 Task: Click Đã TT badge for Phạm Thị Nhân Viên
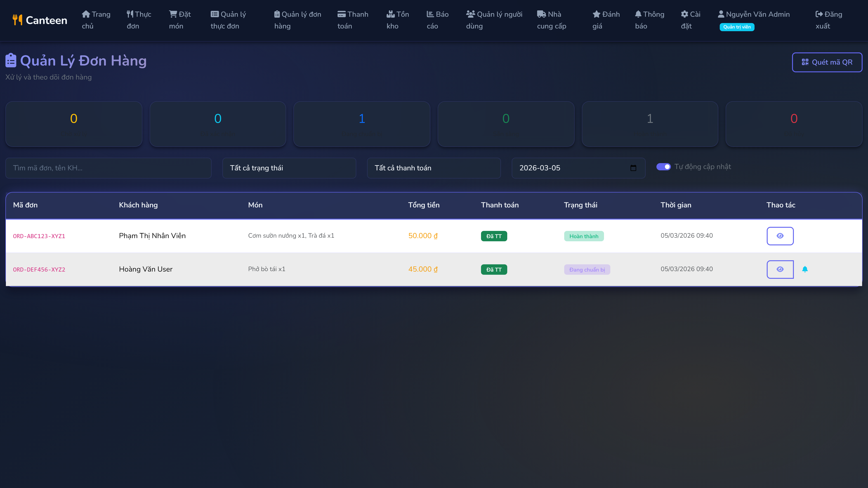coord(494,236)
